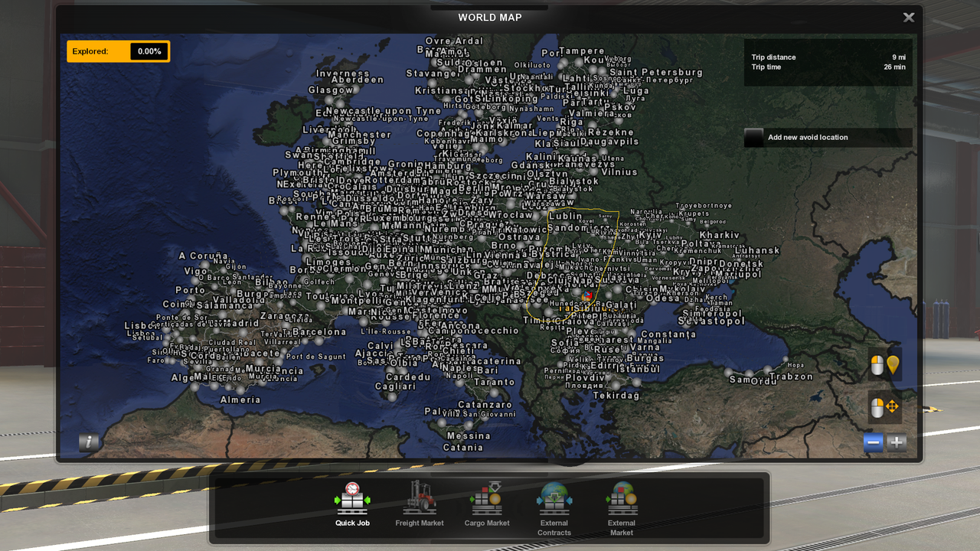The height and width of the screenshot is (551, 980).
Task: Select Plovdiv on the map
Action: tap(586, 377)
